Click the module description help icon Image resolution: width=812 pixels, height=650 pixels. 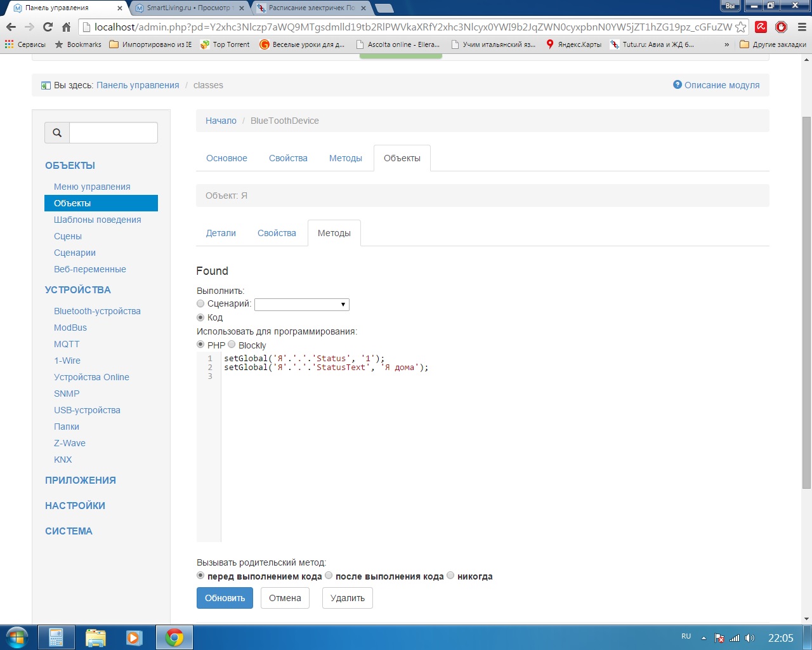(x=677, y=84)
